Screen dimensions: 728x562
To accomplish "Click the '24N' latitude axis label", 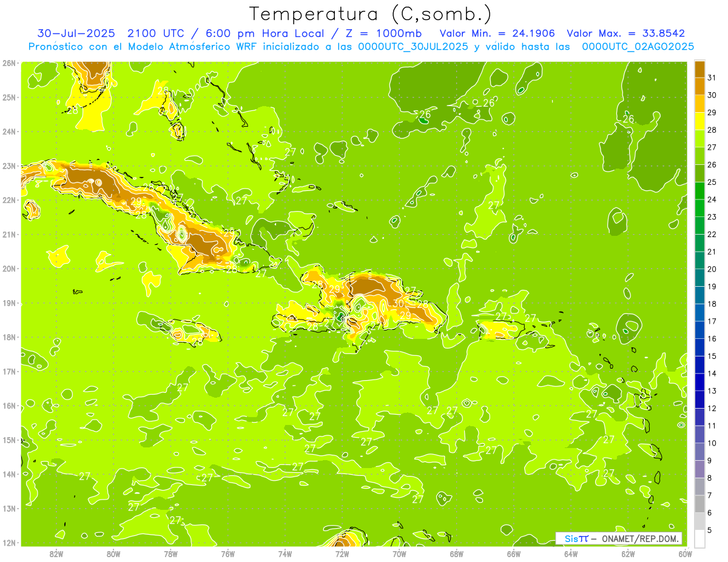I will (9, 132).
